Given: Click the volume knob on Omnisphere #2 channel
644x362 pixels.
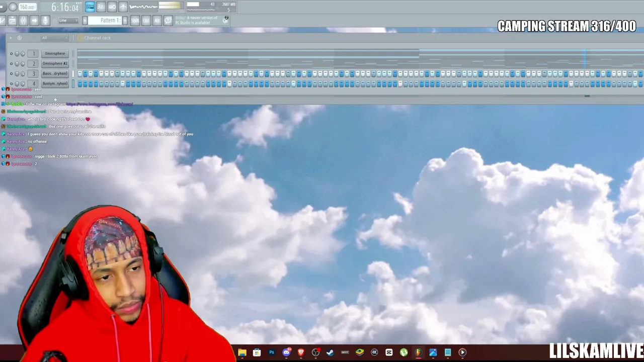Looking at the screenshot, I should tap(23, 64).
